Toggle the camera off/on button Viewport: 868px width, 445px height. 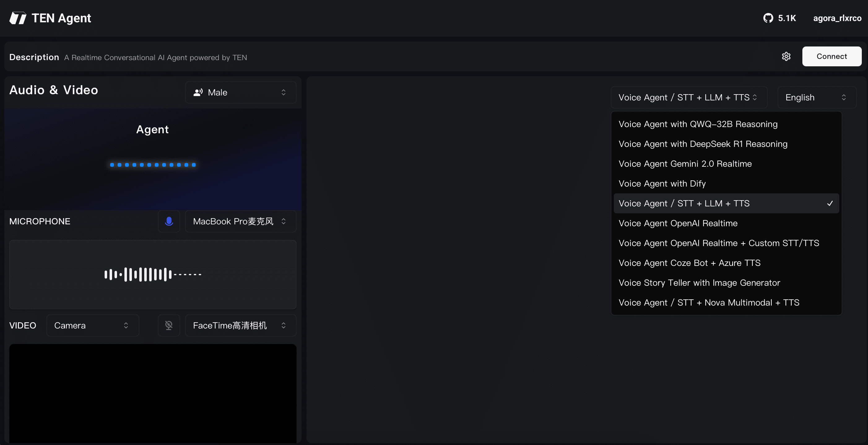pos(169,325)
